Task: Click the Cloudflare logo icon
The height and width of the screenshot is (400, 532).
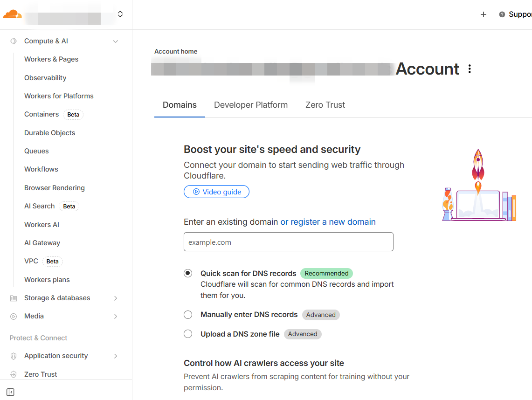Action: tap(12, 14)
